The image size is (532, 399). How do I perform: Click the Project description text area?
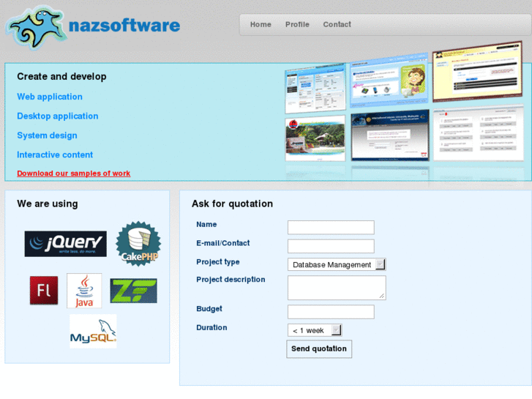337,288
